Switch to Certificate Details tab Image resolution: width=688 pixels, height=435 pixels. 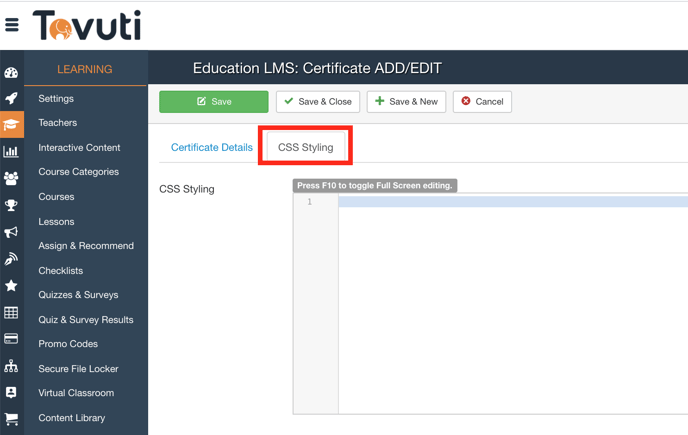(x=211, y=147)
